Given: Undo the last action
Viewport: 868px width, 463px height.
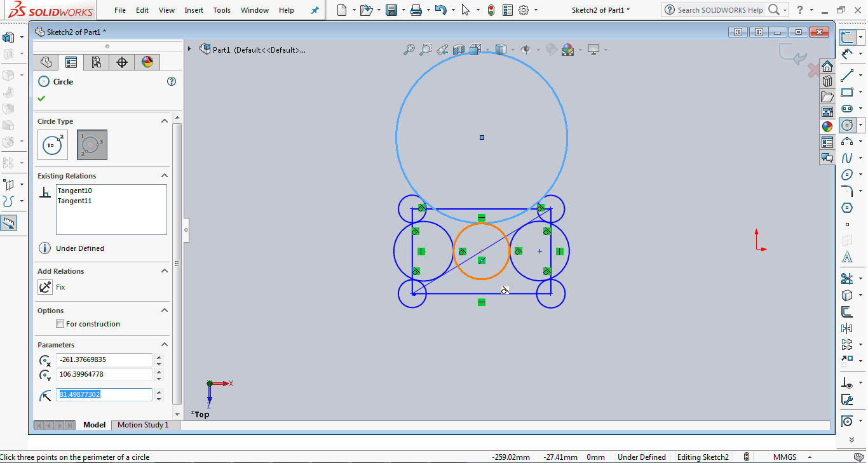Looking at the screenshot, I should 440,10.
